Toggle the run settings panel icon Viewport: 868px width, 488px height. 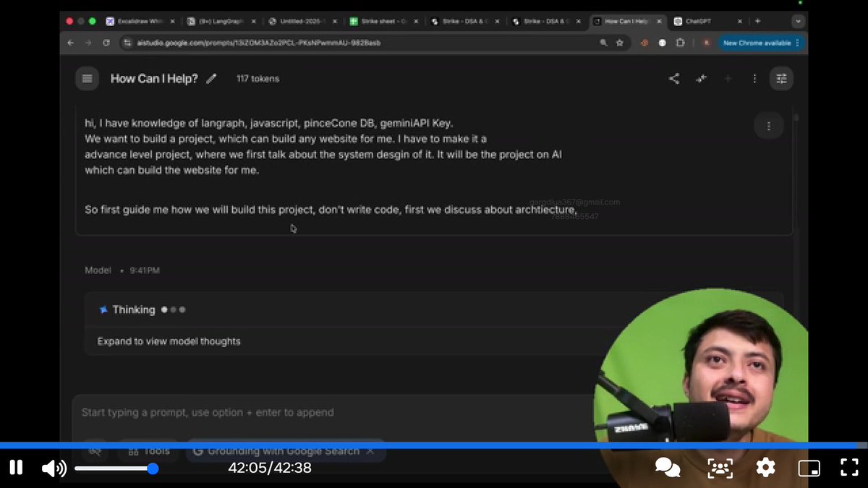pyautogui.click(x=781, y=79)
